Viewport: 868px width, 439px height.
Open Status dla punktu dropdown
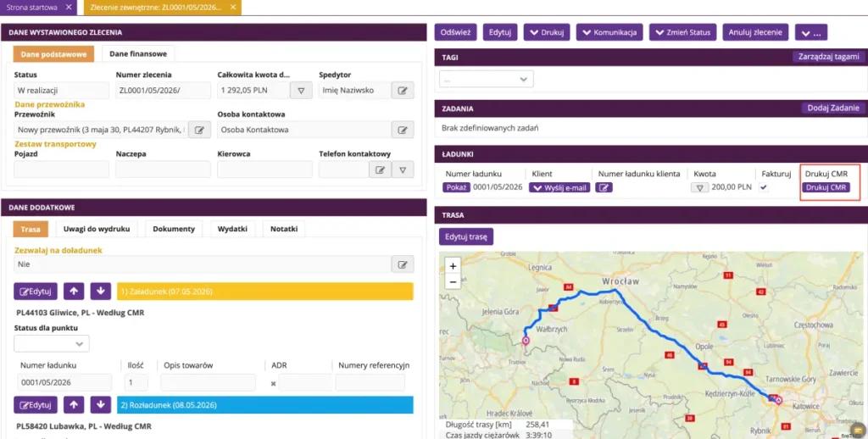52,344
